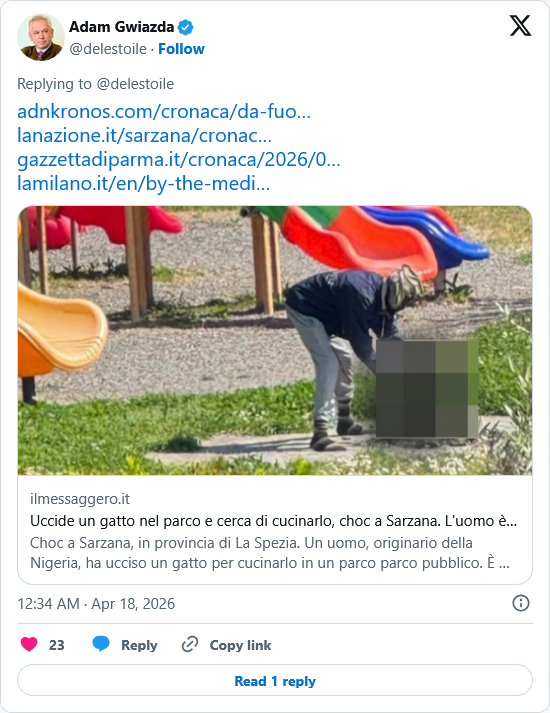Click the Copy link text

[x=240, y=645]
